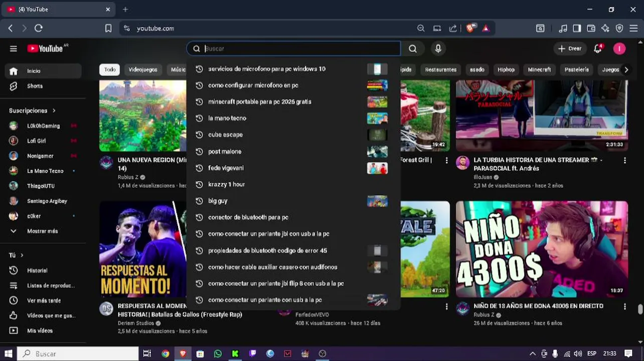The width and height of the screenshot is (644, 361).
Task: Open the Brave main menu (three lines)
Action: tap(633, 29)
